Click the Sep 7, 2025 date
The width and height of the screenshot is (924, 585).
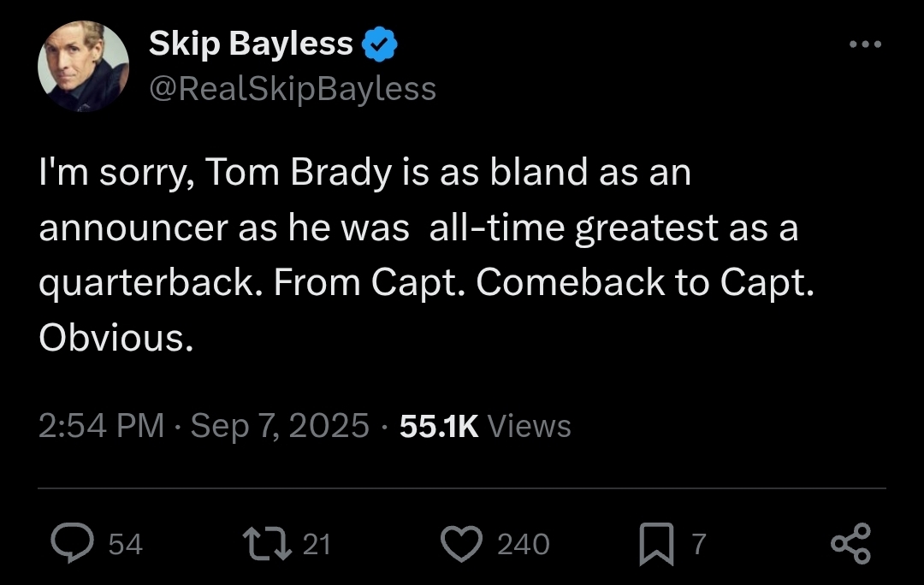coord(280,425)
